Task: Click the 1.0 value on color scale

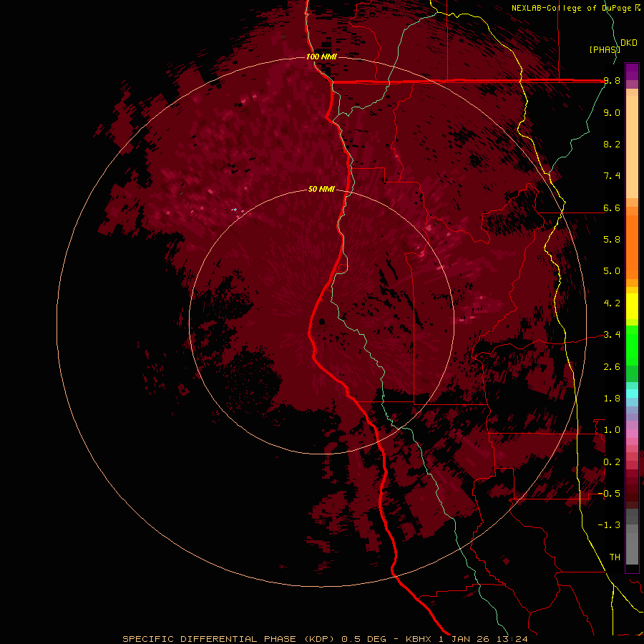Action: 612,430
